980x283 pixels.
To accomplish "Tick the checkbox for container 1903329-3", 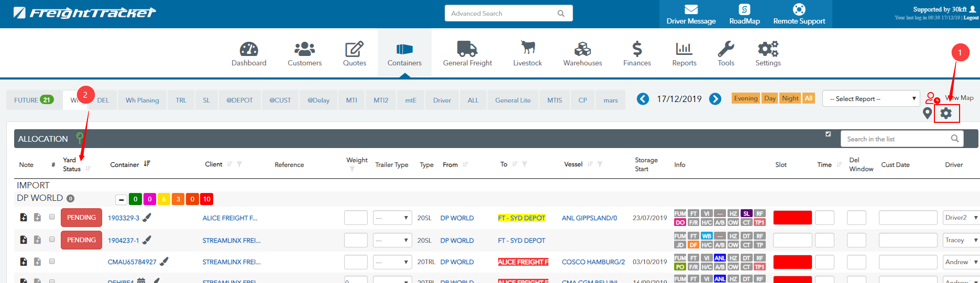I will point(52,217).
